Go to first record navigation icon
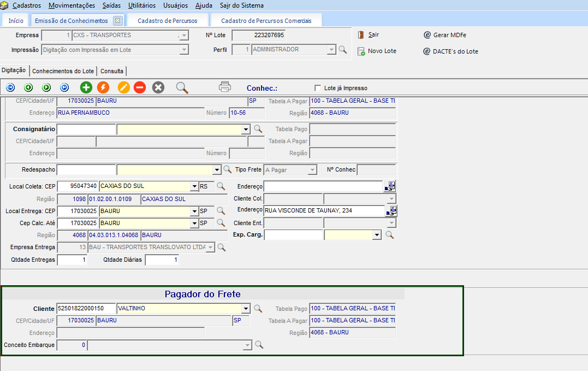 point(10,87)
